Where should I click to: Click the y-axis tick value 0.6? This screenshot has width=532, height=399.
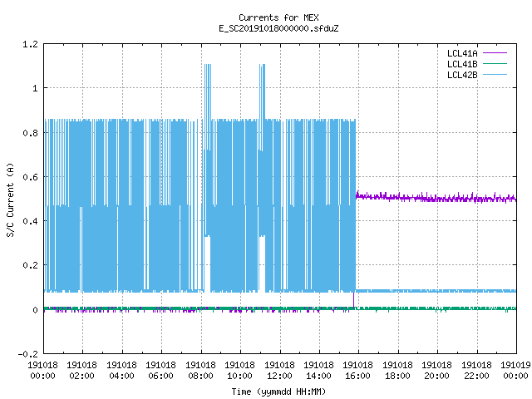(30, 177)
